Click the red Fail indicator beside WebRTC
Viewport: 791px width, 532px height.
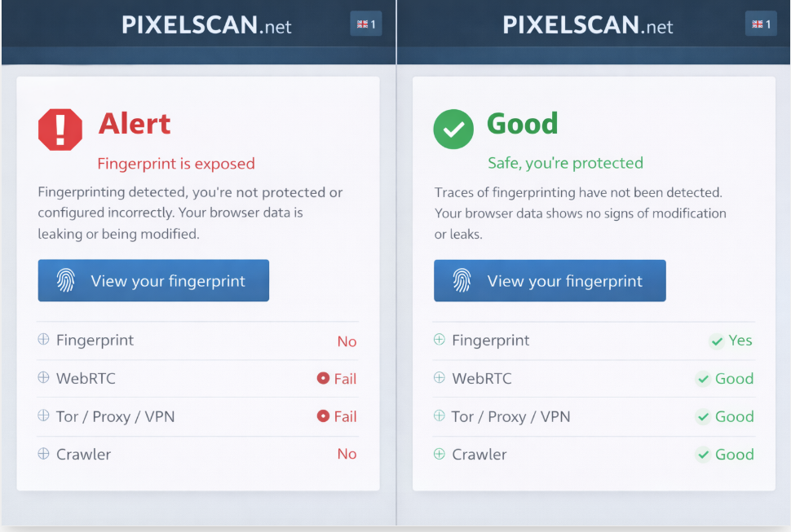[337, 378]
